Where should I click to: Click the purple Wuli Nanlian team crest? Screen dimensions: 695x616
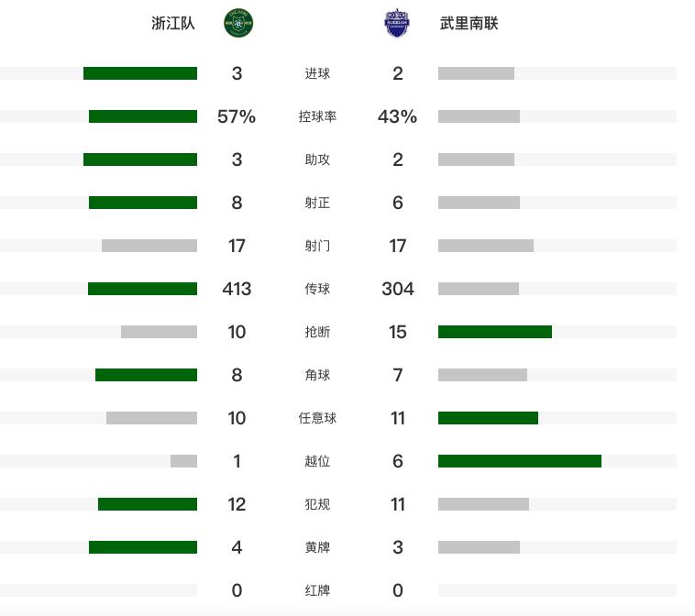397,23
